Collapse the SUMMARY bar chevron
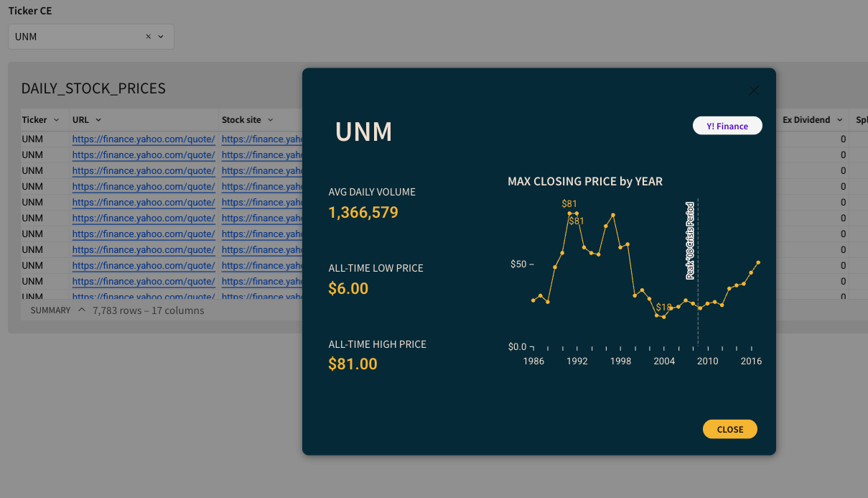Screen dimensions: 868x498 (82, 310)
